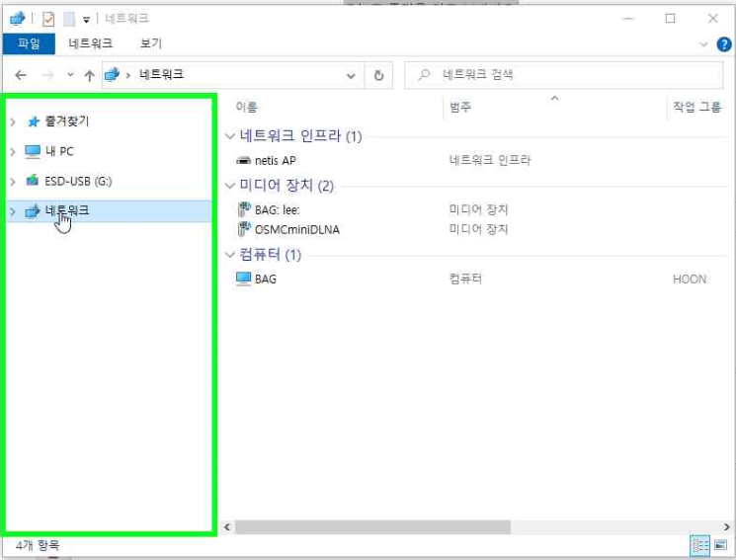This screenshot has width=736, height=560.
Task: Open Help with the question mark icon
Action: pyautogui.click(x=724, y=44)
